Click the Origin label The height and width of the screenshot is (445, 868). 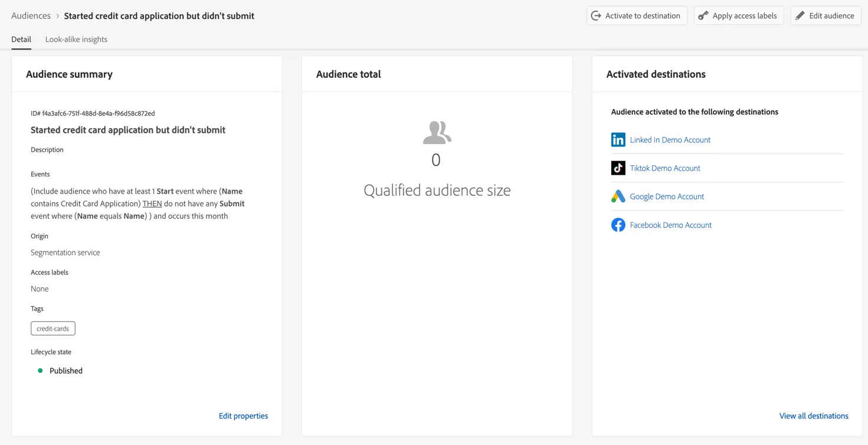(x=40, y=236)
